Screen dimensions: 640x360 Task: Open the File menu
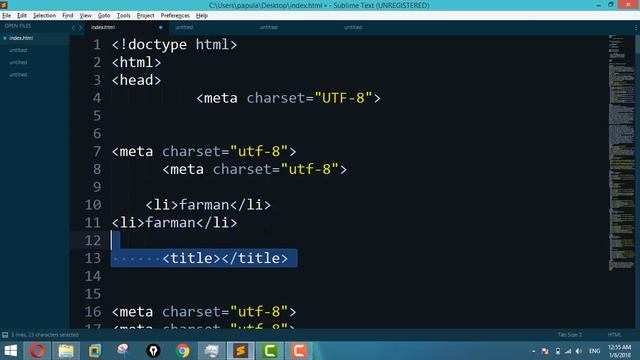point(7,16)
